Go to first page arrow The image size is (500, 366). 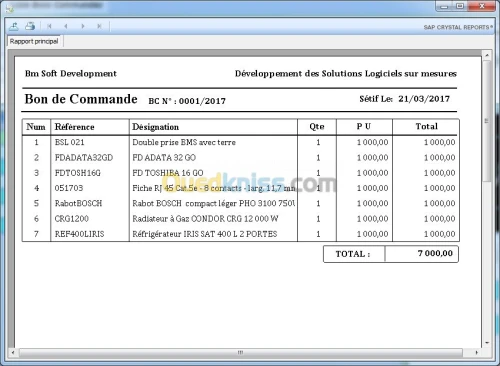49,26
